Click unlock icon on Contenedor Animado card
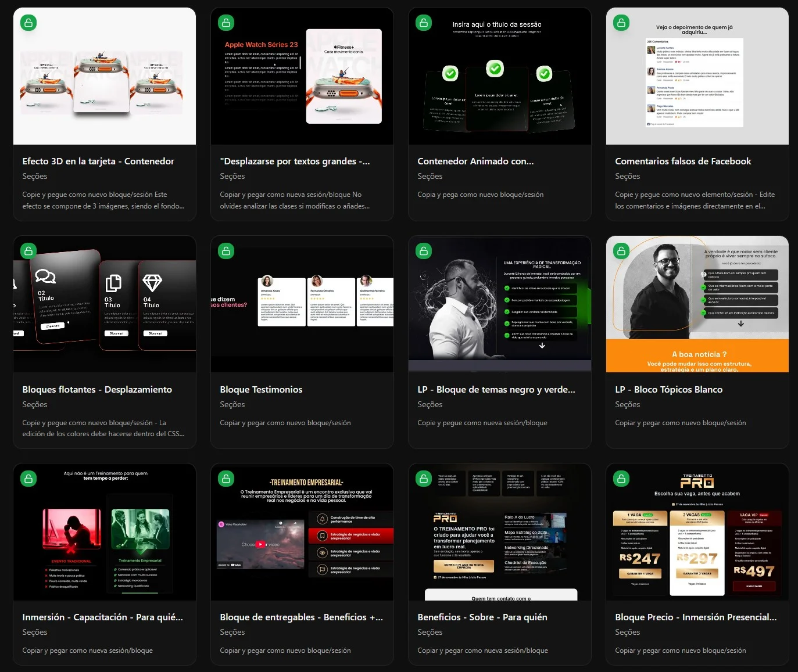 (x=424, y=23)
